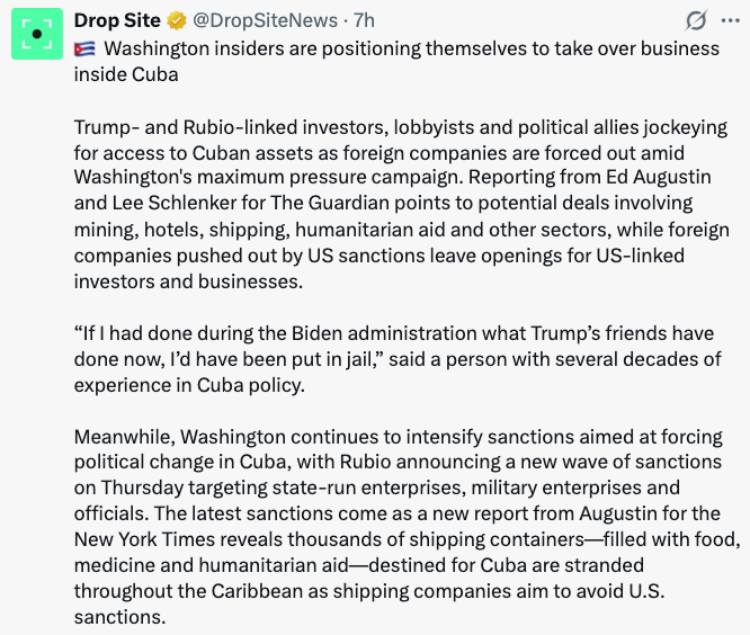Viewport: 750px width, 635px height.
Task: Click the name "Lee Schlenker" in the text
Action: point(174,203)
